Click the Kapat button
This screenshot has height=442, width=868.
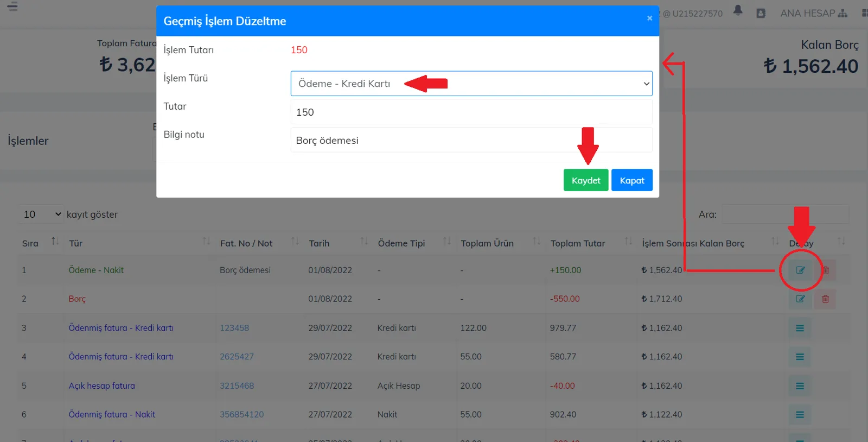[x=632, y=180]
